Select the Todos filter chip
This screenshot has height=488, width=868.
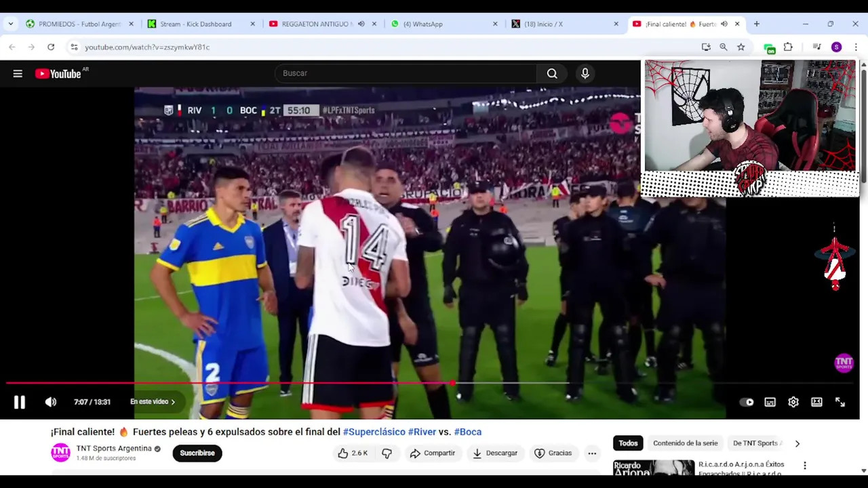(628, 443)
